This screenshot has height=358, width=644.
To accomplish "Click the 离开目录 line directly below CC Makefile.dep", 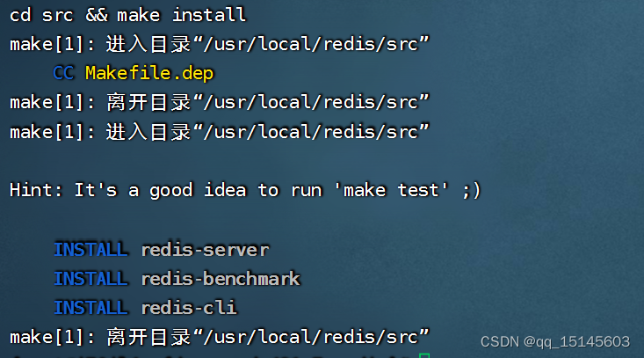I will pyautogui.click(x=220, y=102).
